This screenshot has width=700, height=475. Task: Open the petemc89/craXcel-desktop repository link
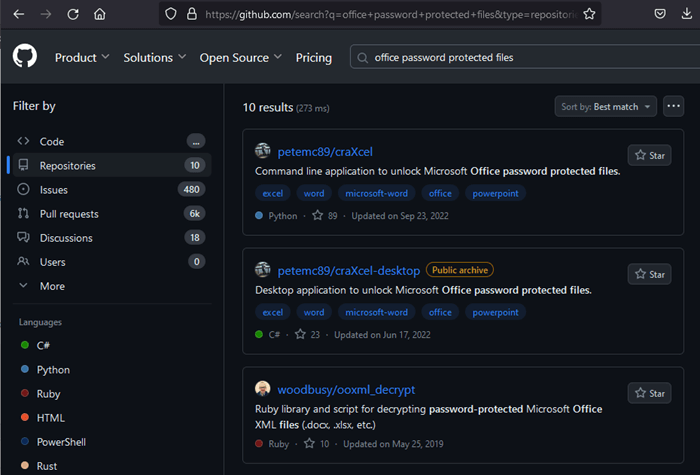coord(349,271)
